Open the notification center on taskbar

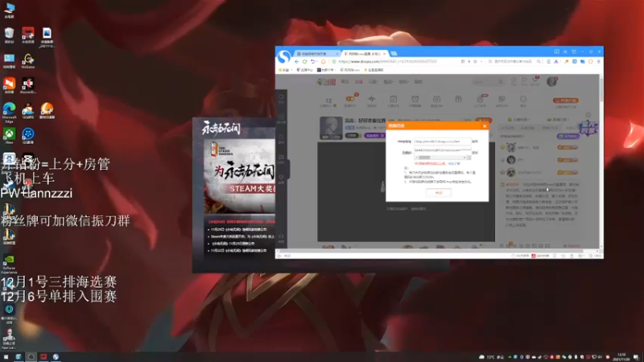click(636, 357)
